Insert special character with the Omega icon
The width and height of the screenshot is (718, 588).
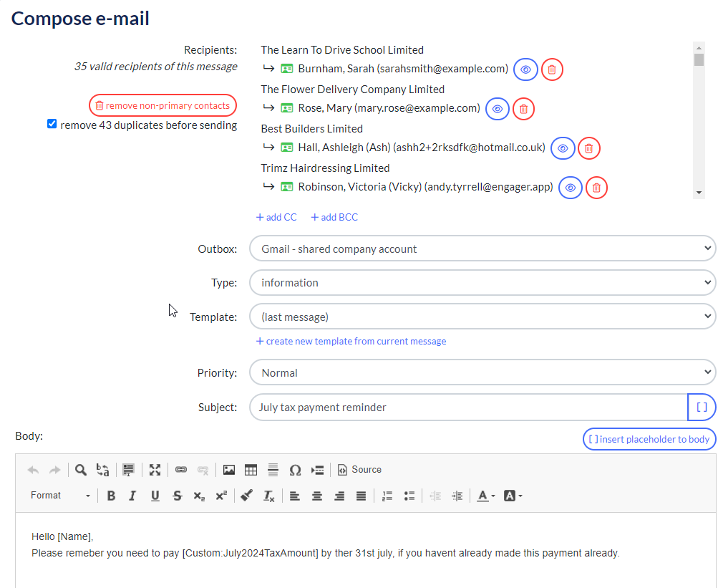click(295, 470)
